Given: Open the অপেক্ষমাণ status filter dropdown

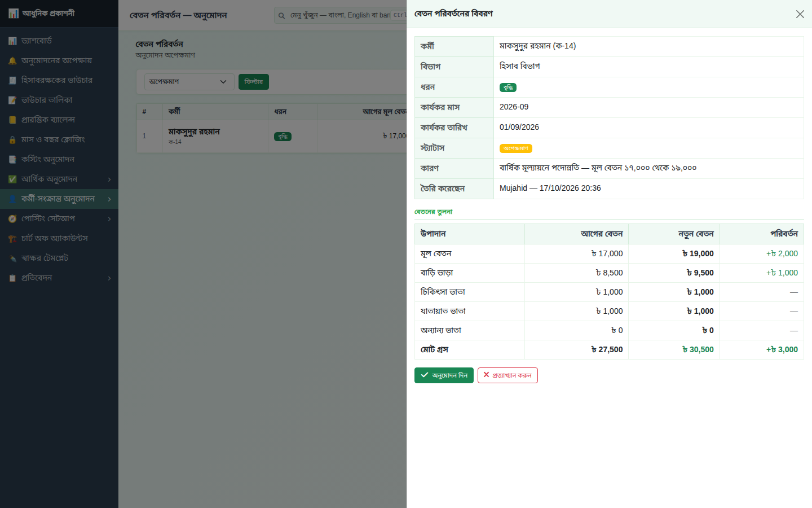Looking at the screenshot, I should (x=189, y=82).
